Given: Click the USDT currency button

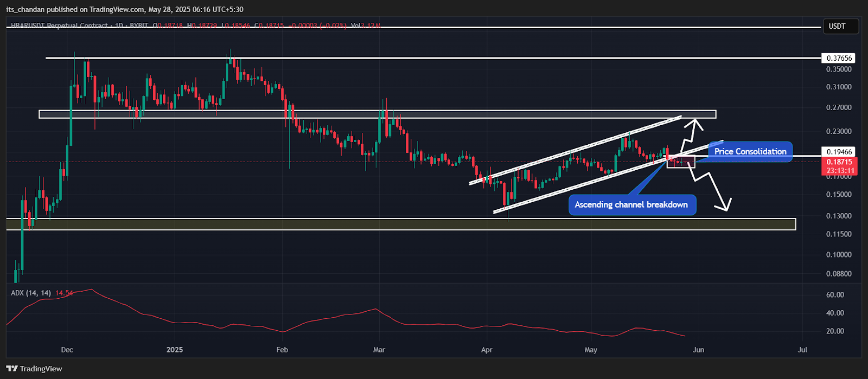Looking at the screenshot, I should pos(841,26).
